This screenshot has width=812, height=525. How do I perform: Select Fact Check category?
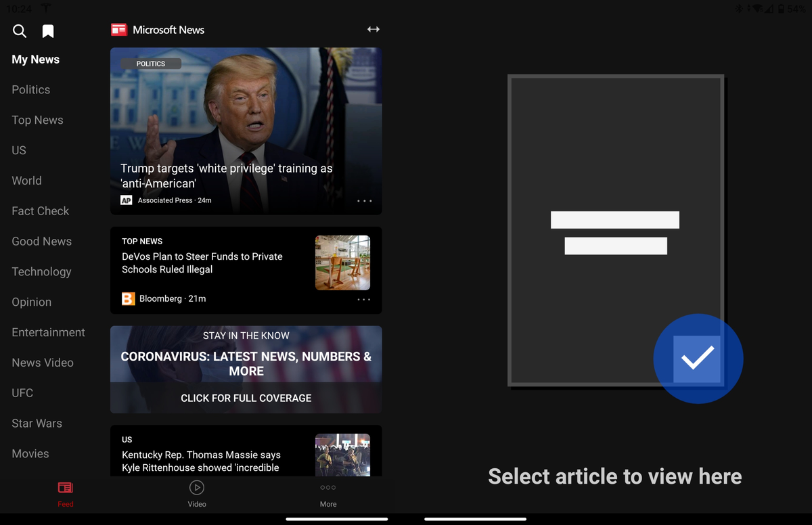41,211
